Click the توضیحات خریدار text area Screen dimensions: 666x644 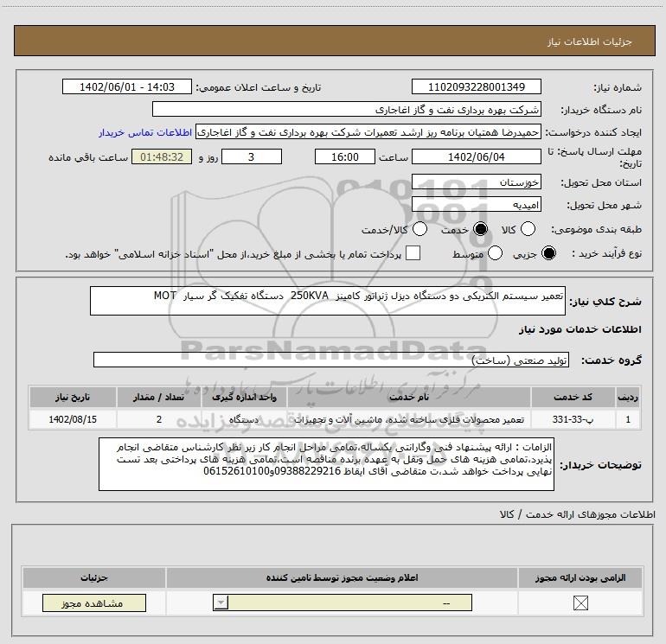(x=326, y=464)
